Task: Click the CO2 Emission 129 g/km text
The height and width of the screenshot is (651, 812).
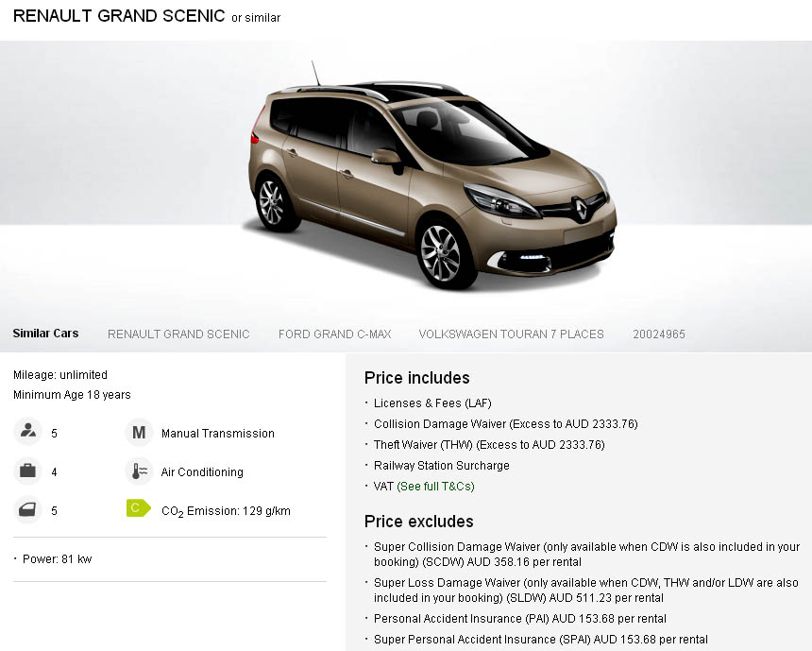Action: [x=226, y=511]
